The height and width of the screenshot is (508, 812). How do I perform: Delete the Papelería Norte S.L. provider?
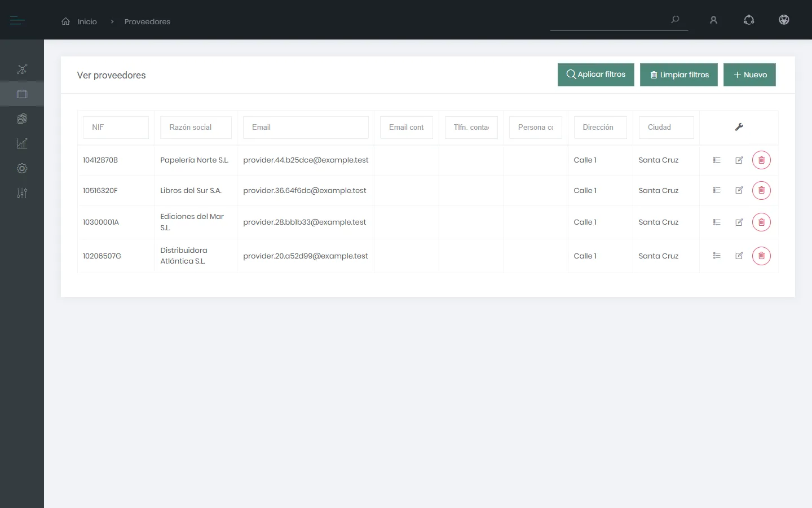tap(761, 160)
